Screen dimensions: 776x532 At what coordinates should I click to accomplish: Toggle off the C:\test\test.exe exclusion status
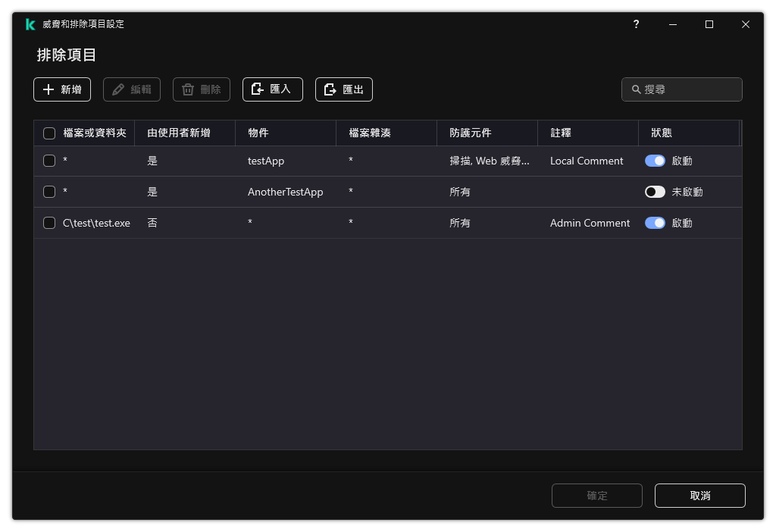coord(655,223)
